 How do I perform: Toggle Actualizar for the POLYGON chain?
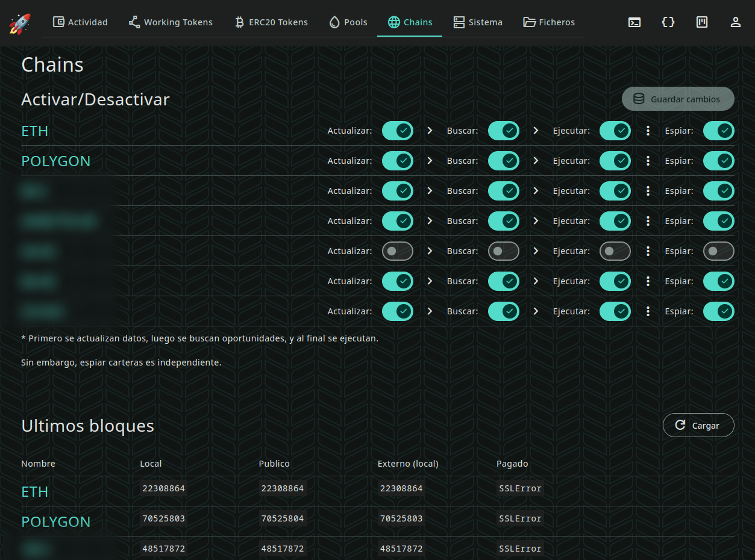[x=398, y=161]
